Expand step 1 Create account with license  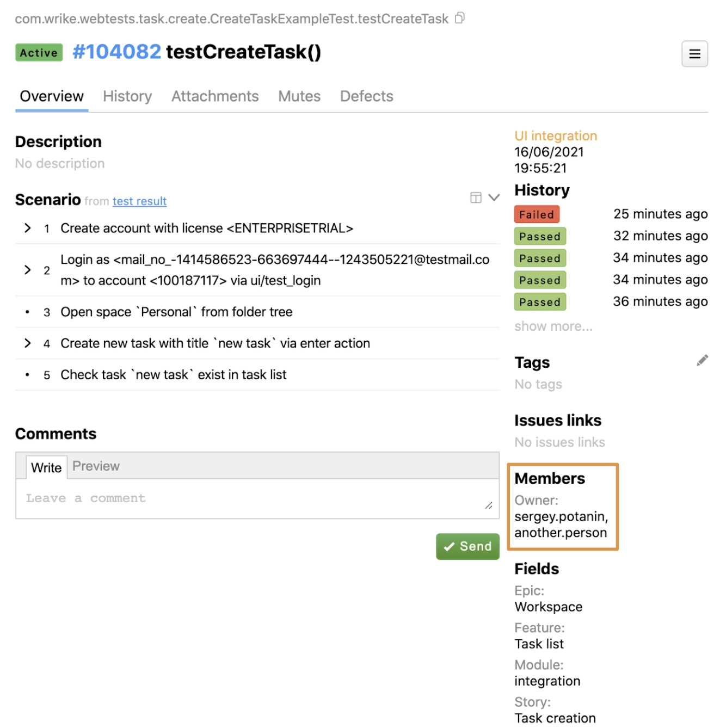pos(28,228)
